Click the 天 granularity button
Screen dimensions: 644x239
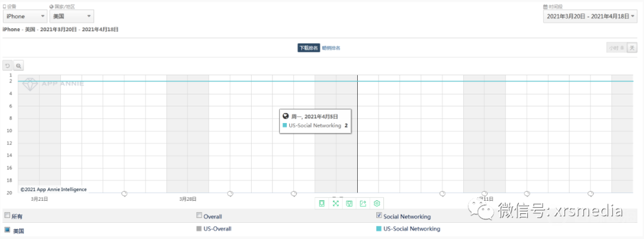(632, 48)
